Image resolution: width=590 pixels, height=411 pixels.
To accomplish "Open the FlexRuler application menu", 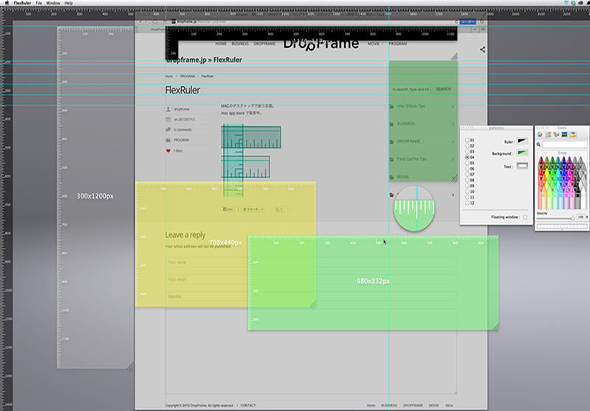I will click(22, 3).
